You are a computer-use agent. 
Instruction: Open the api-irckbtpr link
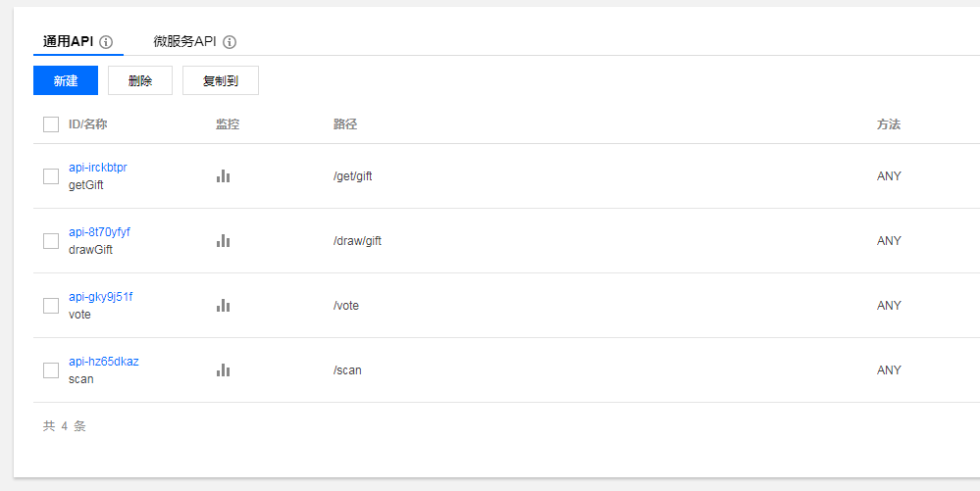click(98, 168)
